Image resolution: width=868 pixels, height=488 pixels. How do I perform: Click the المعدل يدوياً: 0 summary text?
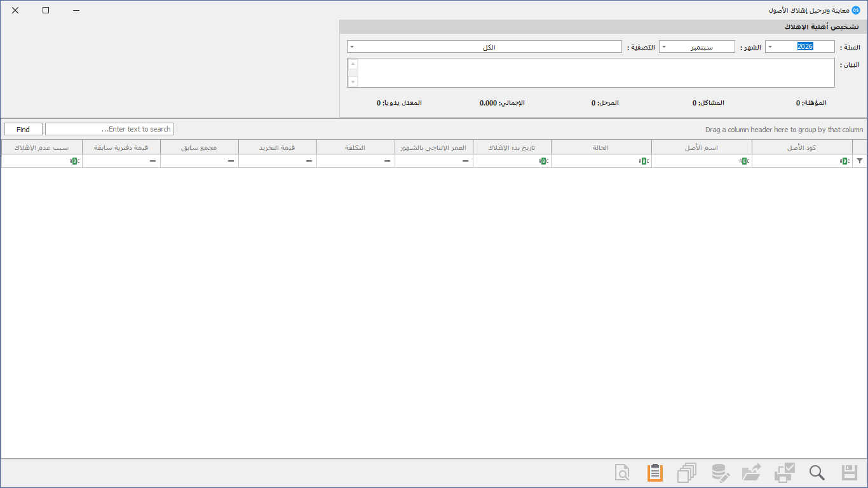(399, 102)
